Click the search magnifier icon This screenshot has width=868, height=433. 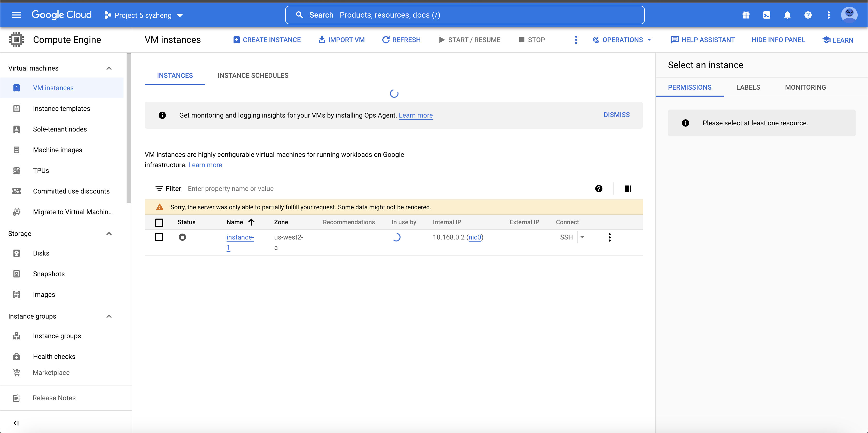click(299, 15)
